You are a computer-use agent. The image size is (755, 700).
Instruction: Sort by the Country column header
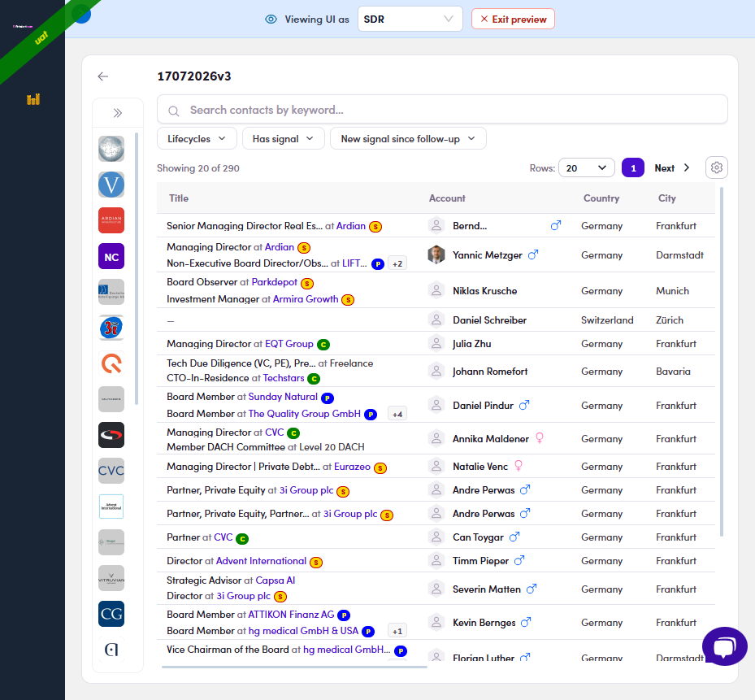click(x=601, y=198)
